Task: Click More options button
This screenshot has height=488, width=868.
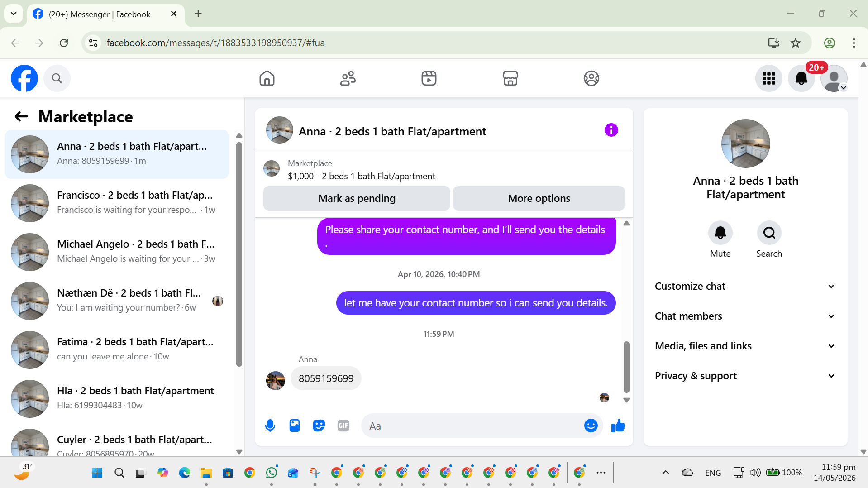Action: click(x=539, y=198)
